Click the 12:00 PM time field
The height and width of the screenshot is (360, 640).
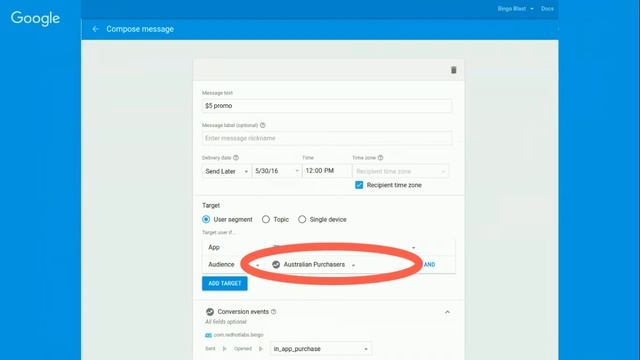point(327,171)
